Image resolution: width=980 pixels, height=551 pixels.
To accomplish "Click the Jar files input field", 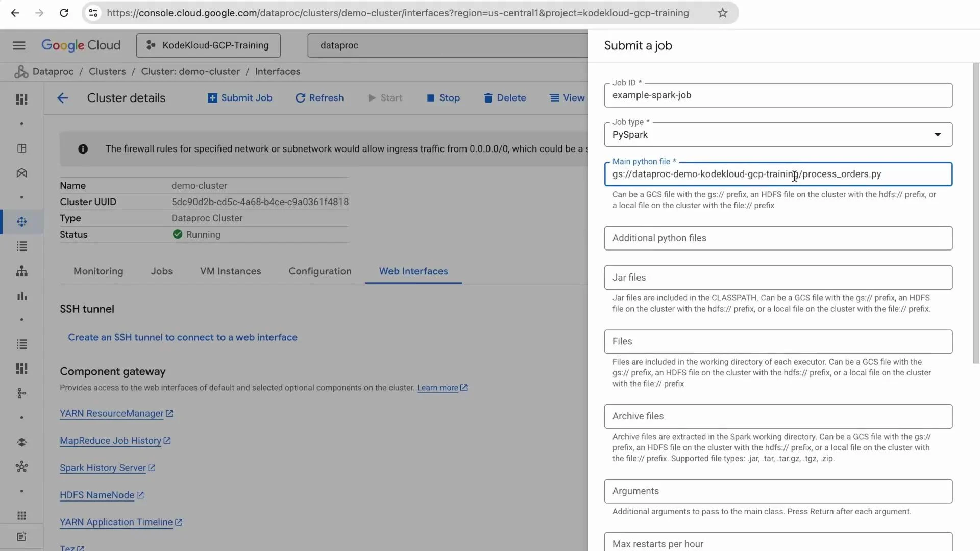I will point(778,278).
